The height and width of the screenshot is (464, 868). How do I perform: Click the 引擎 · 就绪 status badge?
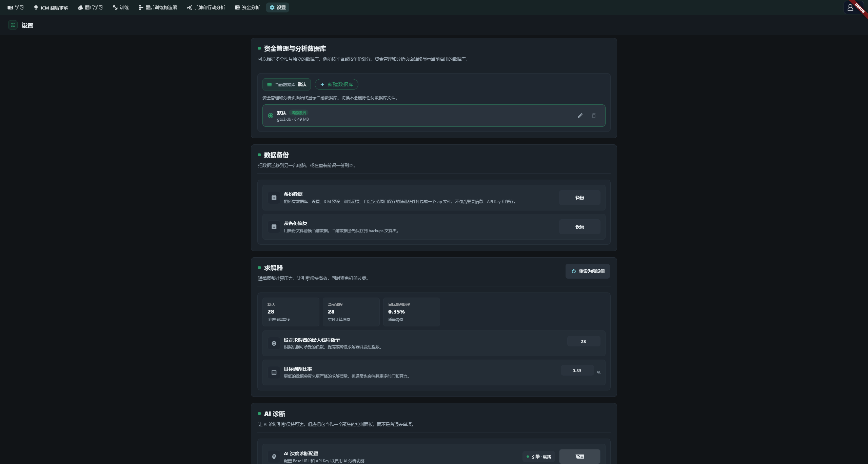538,457
